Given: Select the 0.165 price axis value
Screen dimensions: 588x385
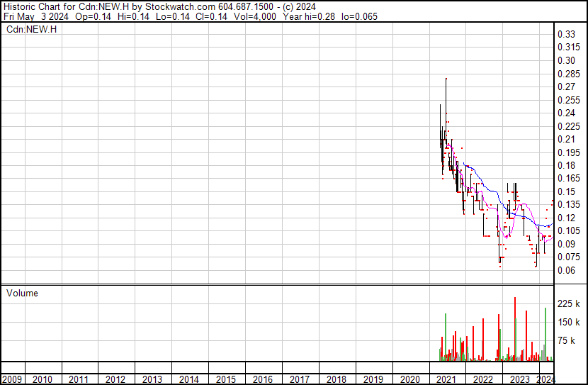Looking at the screenshot, I should (569, 178).
